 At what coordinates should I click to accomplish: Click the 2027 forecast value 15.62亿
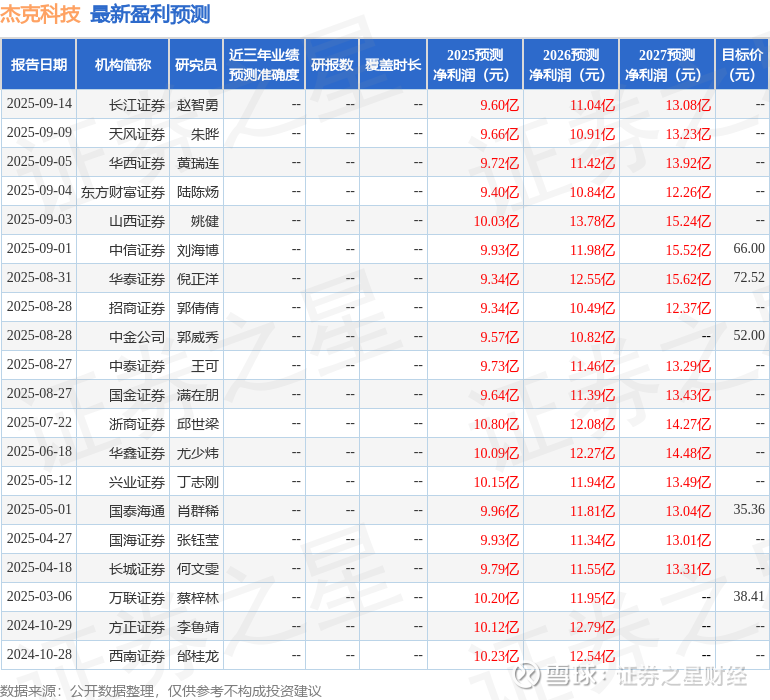[688, 279]
